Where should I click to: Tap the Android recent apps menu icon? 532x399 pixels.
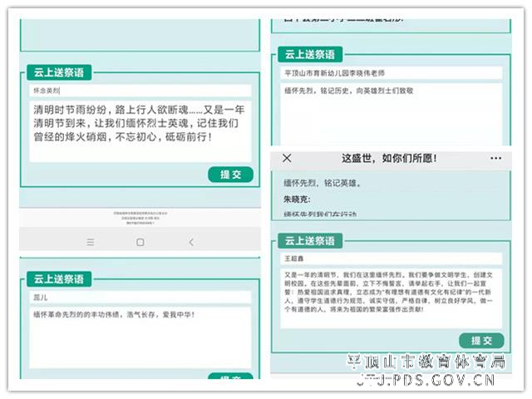(89, 242)
